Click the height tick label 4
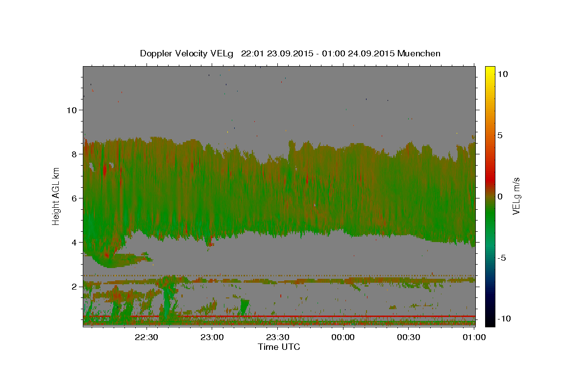The image size is (588, 392). [74, 242]
